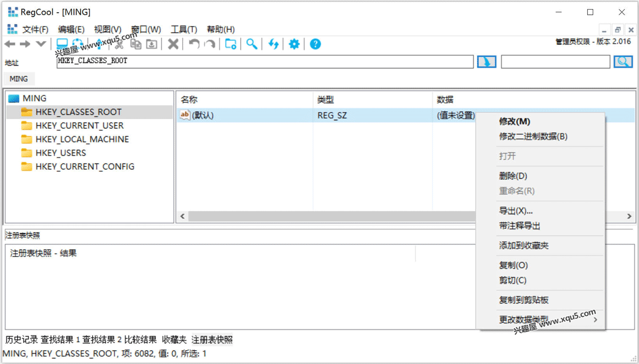639x364 pixels.
Task: Click the folder icon beside HKEY_USERS
Action: (27, 153)
